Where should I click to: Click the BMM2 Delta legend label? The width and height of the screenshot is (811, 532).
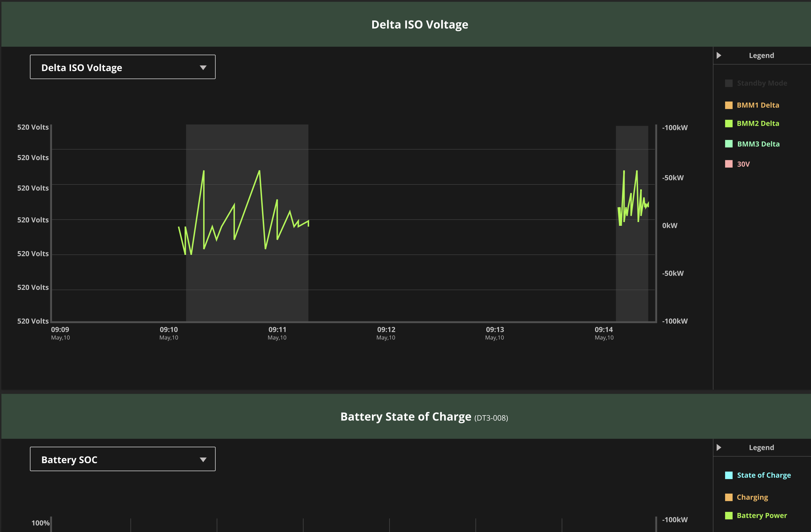(758, 124)
